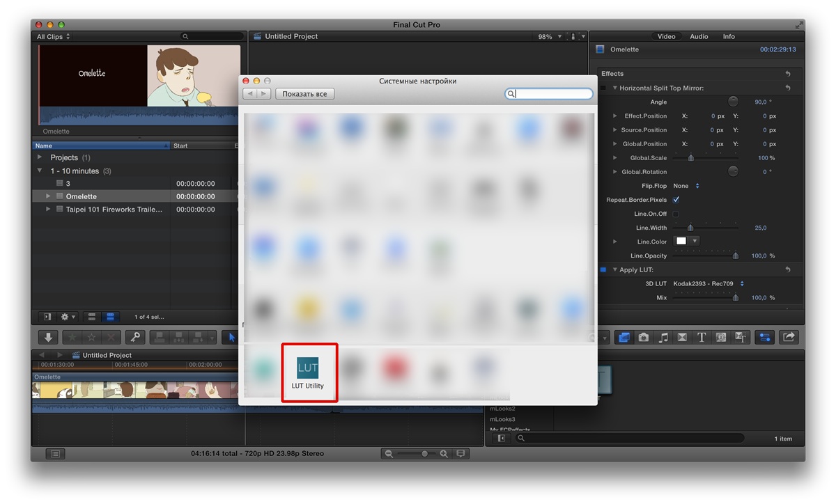
Task: Expand Effect.Position parameters
Action: 614,116
